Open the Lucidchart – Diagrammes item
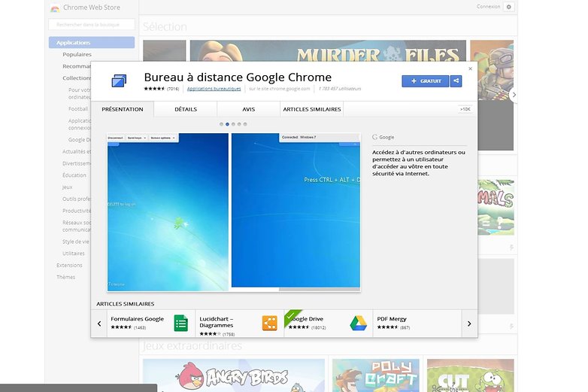588x392 pixels. coord(240,324)
